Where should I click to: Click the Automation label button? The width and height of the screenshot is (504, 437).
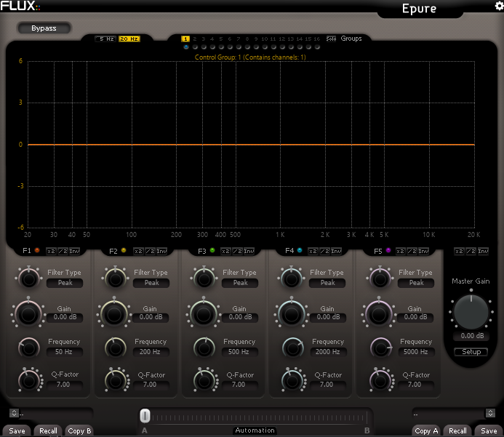pos(255,430)
